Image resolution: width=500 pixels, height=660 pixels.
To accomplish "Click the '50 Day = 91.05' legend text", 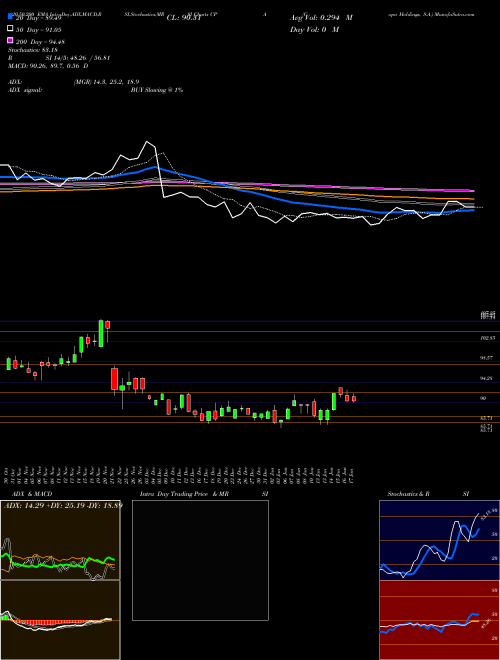I will (x=38, y=29).
